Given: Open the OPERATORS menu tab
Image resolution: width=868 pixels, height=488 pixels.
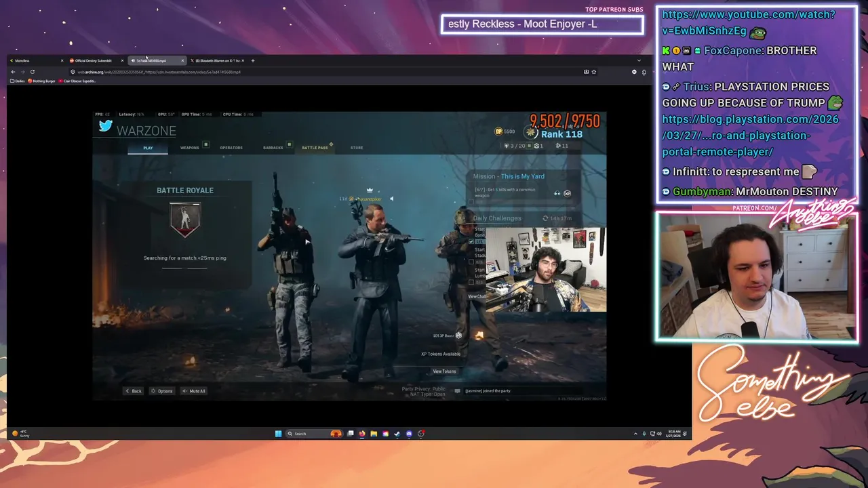Looking at the screenshot, I should pyautogui.click(x=231, y=148).
